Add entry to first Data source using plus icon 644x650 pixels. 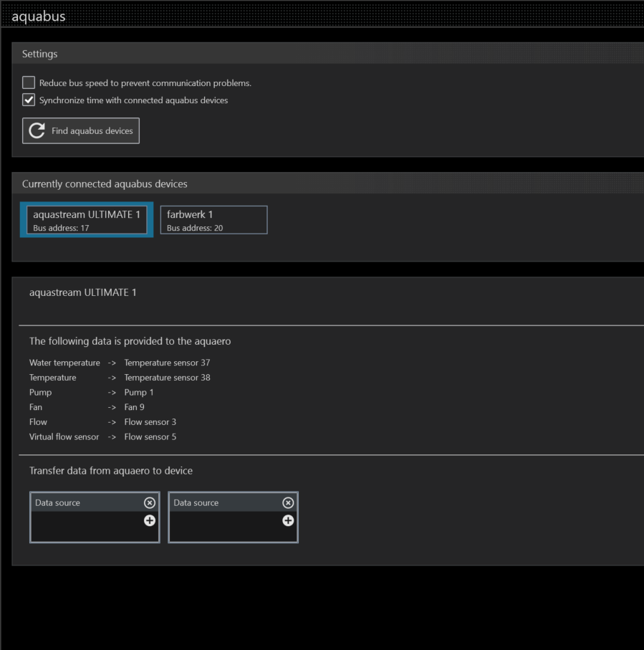point(149,520)
